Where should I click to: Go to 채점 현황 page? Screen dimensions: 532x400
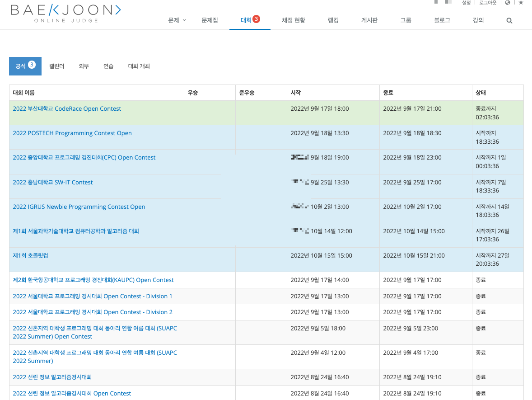tap(294, 20)
